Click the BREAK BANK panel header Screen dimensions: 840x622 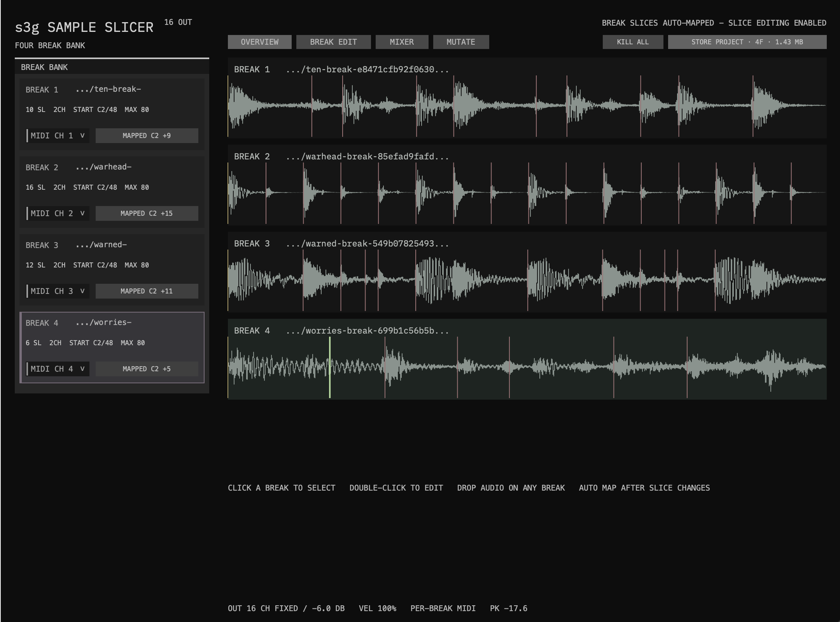[112, 67]
